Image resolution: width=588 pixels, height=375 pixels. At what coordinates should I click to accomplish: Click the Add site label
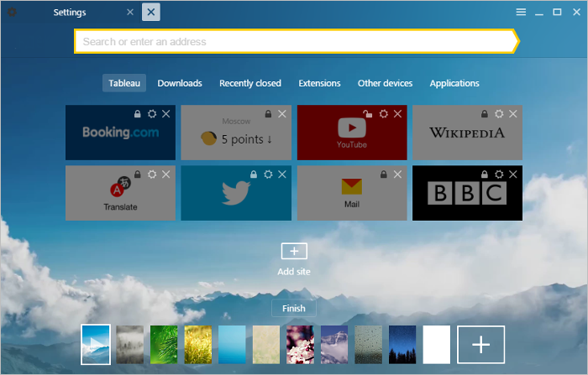294,272
